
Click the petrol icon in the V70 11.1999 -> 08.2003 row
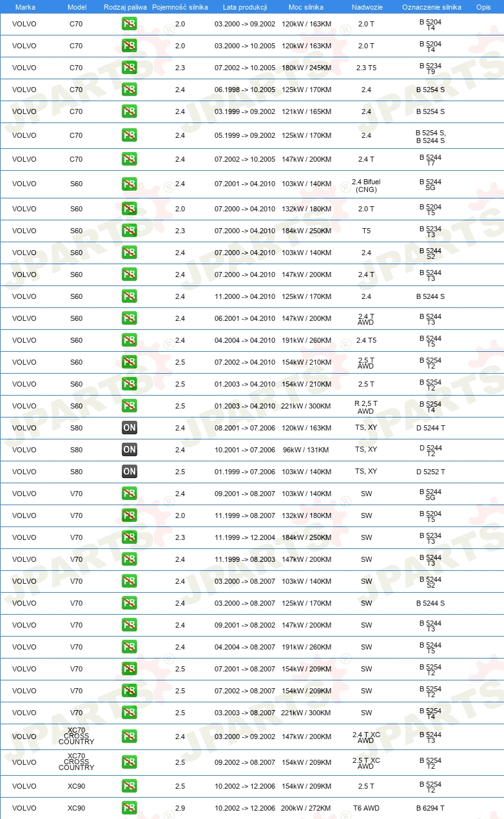coord(130,559)
